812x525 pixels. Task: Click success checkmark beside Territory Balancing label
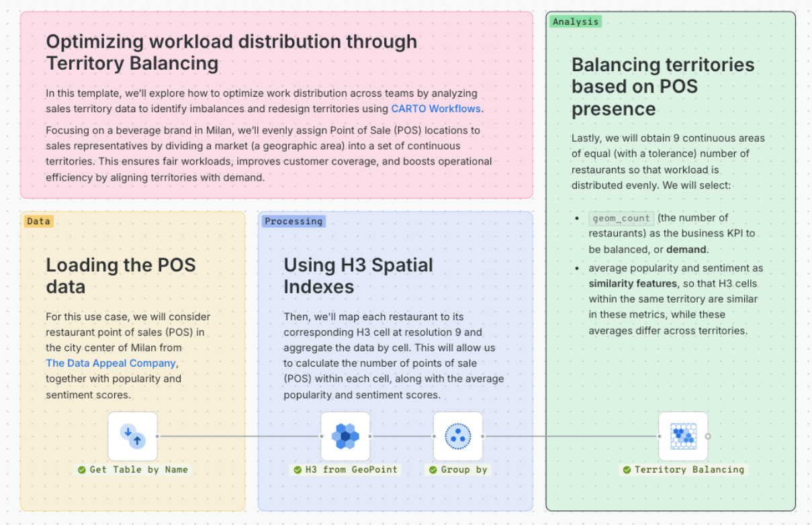click(x=627, y=470)
